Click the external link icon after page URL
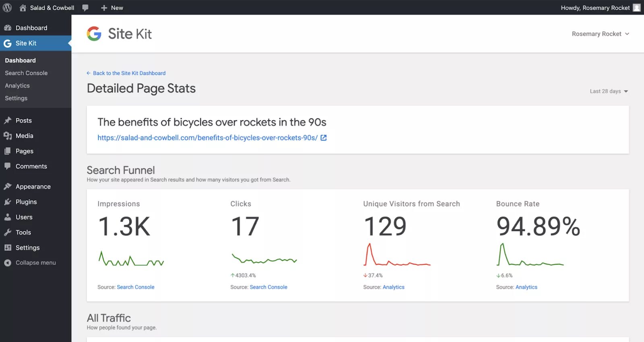This screenshot has width=644, height=342. 324,138
